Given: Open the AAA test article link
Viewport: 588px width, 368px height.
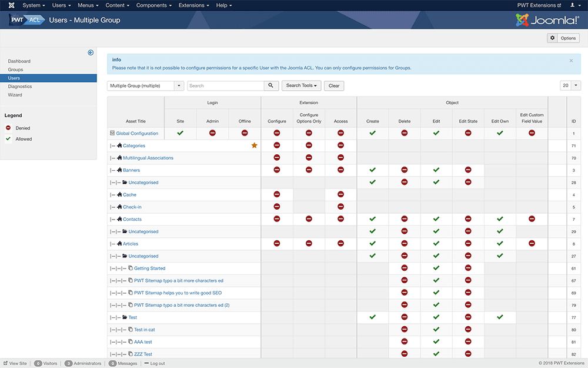Looking at the screenshot, I should point(143,342).
